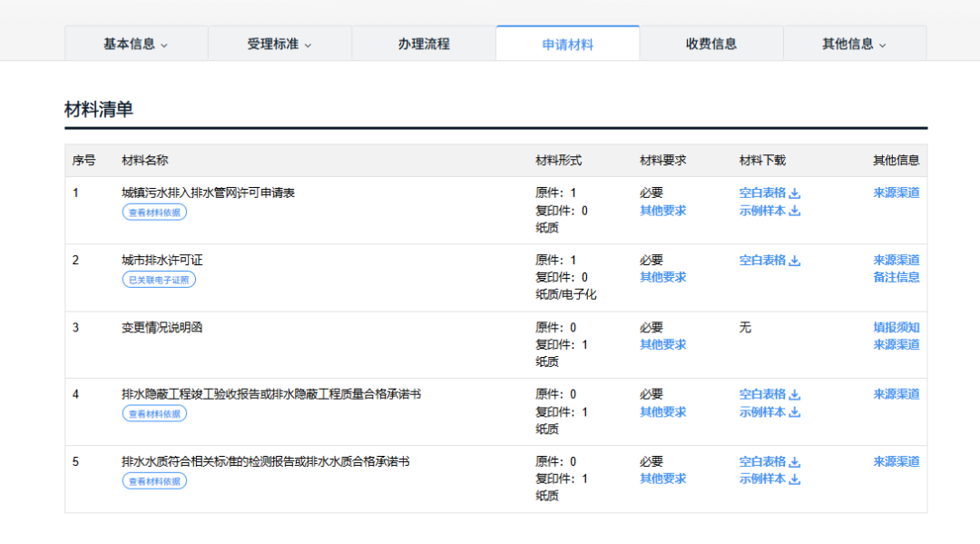Expand the 基本信息 dropdown tab
This screenshot has width=980, height=544.
point(136,44)
